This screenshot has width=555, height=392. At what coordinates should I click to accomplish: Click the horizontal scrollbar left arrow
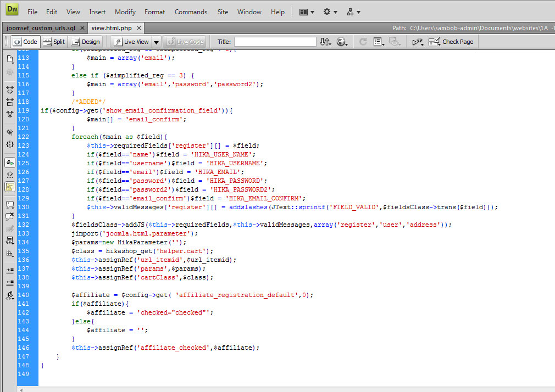pyautogui.click(x=22, y=389)
